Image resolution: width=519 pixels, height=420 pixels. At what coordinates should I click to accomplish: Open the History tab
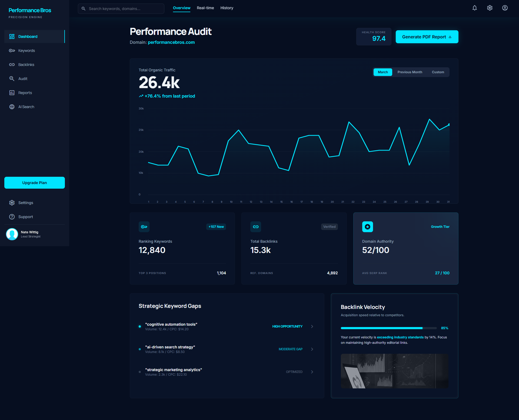[x=227, y=8]
